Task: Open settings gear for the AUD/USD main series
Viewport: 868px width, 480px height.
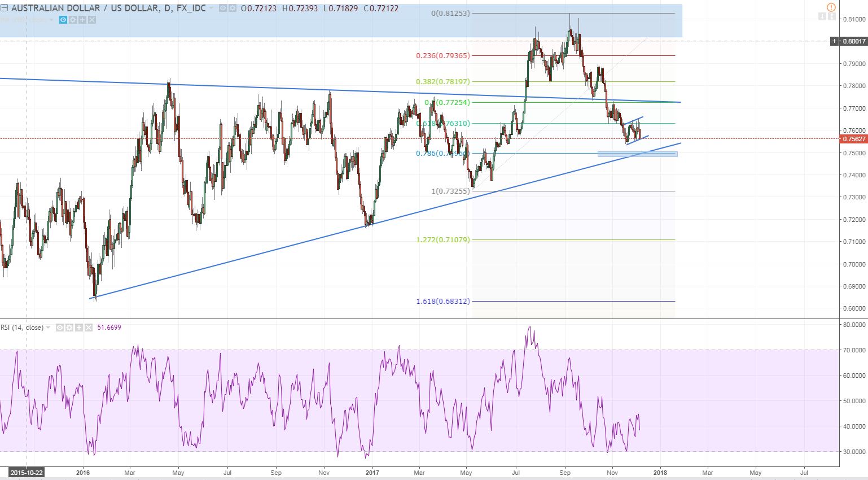Action: [232, 8]
